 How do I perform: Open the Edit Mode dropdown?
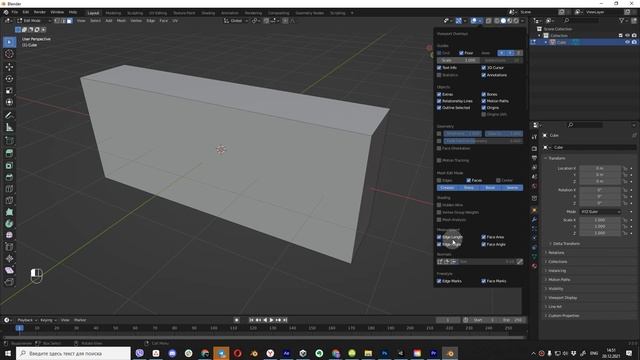pos(34,20)
